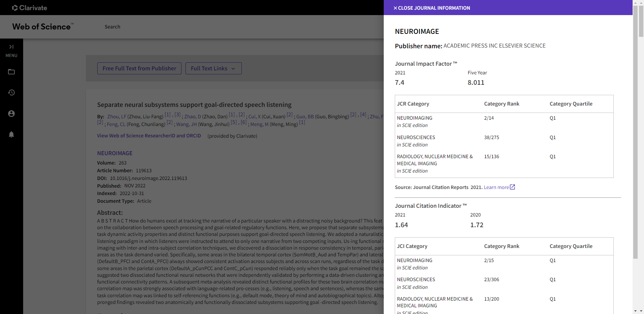644x314 pixels.
Task: Open author link Zhou, LF
Action: pyautogui.click(x=117, y=117)
